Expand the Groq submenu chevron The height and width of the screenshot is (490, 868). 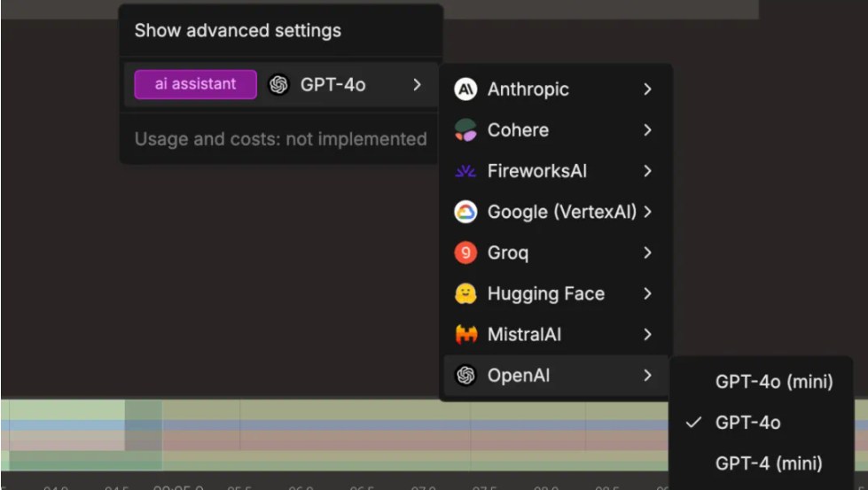pos(648,253)
